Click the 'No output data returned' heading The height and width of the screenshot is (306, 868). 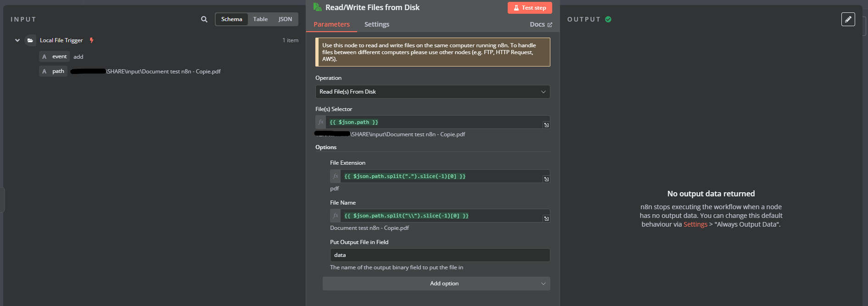click(x=711, y=194)
